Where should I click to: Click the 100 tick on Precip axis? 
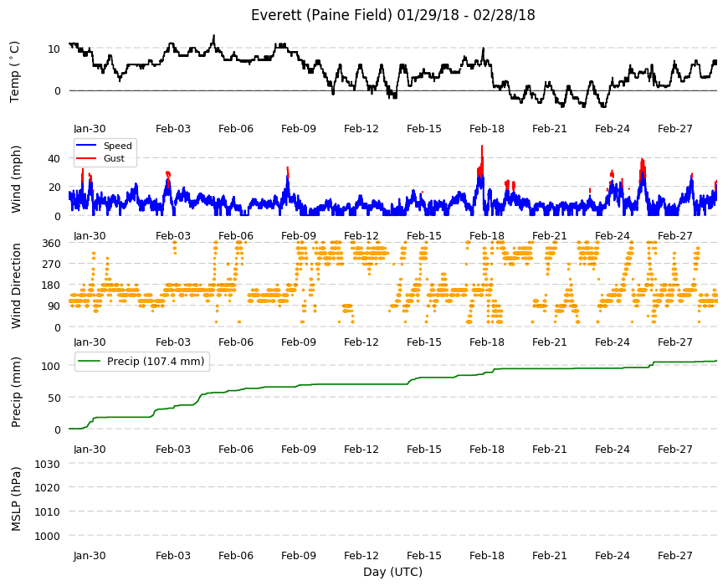coord(50,366)
